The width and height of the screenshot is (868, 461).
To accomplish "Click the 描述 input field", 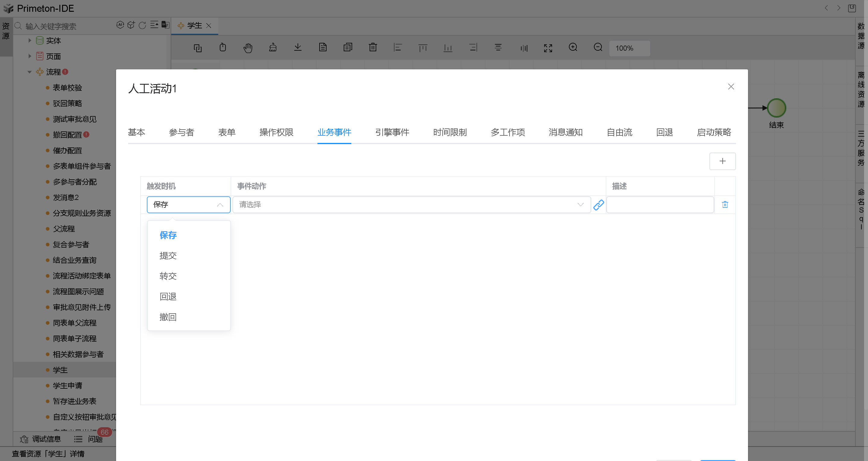I will [x=659, y=204].
